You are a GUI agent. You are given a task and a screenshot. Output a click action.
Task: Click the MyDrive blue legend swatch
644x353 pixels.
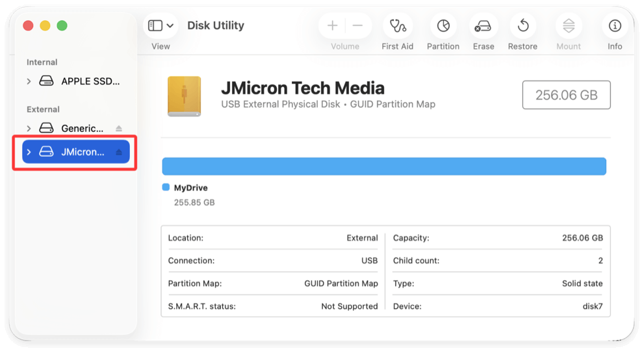pos(166,187)
